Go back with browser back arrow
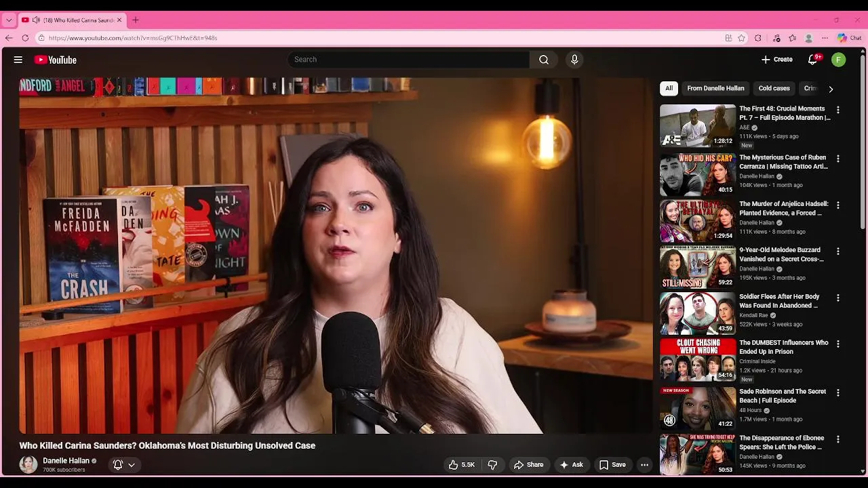 (x=9, y=38)
